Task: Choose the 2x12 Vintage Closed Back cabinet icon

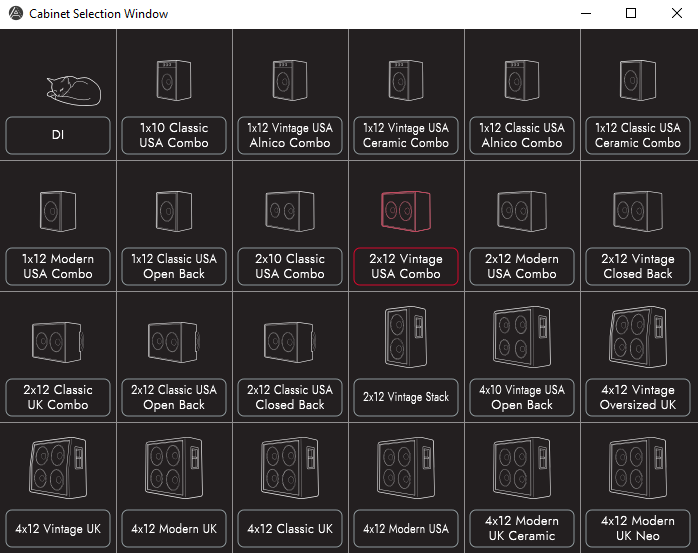Action: (638, 211)
